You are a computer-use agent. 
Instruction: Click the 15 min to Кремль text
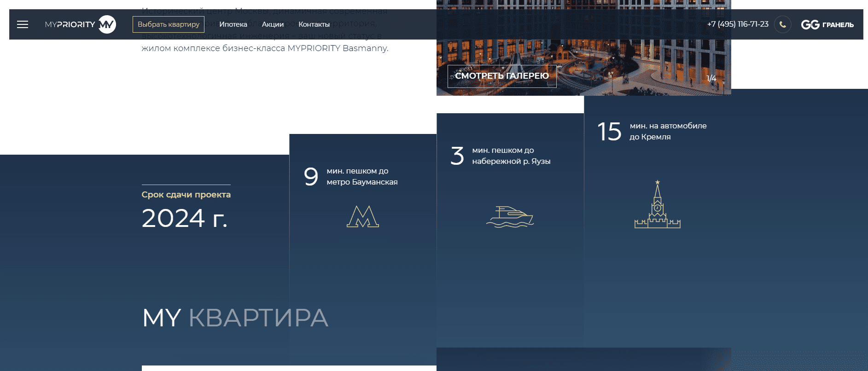tap(668, 131)
